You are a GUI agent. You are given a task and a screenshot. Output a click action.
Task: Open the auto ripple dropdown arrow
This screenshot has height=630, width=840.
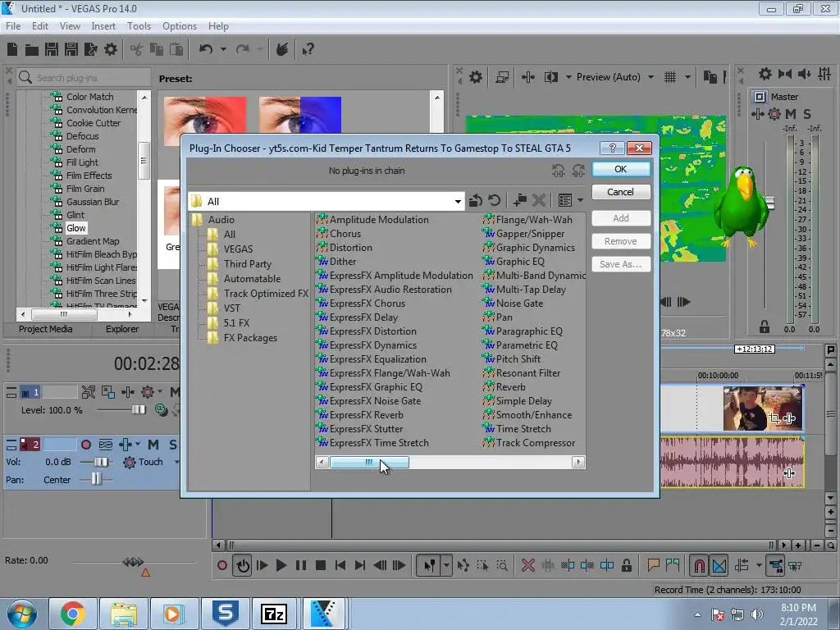point(759,565)
